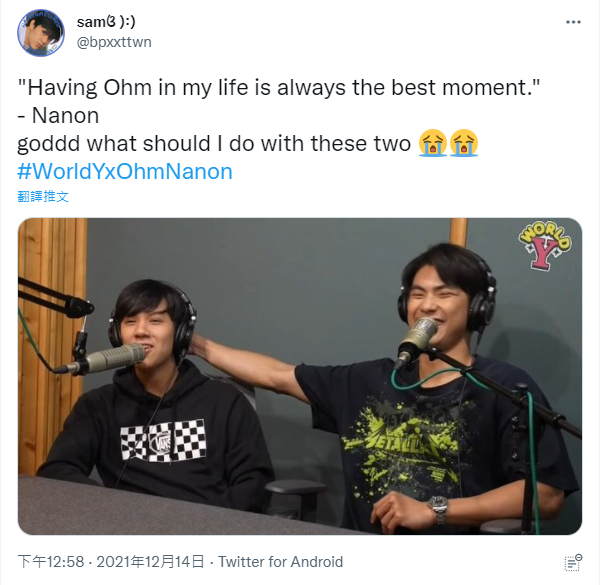
Task: Click the first crying emoji
Action: coord(433,143)
